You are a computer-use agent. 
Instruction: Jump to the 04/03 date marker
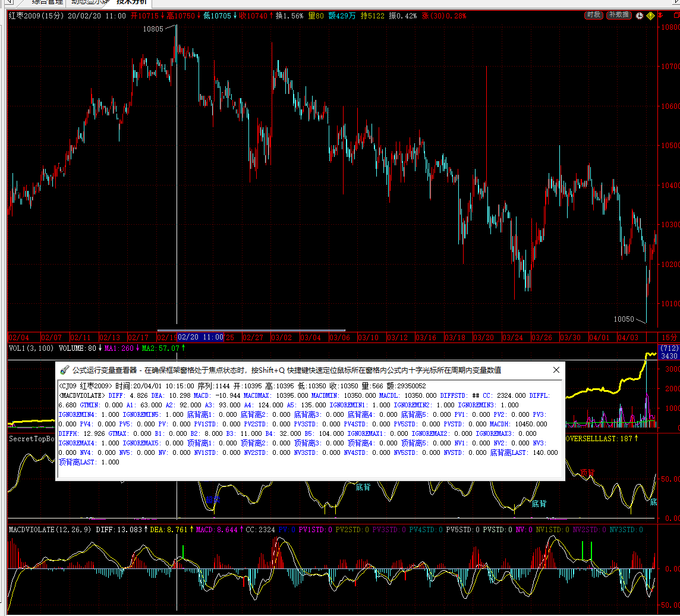pyautogui.click(x=628, y=338)
